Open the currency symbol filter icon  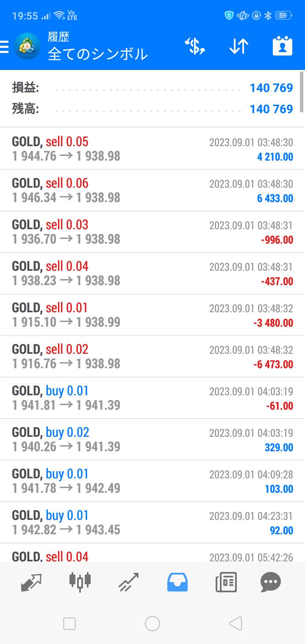(195, 46)
